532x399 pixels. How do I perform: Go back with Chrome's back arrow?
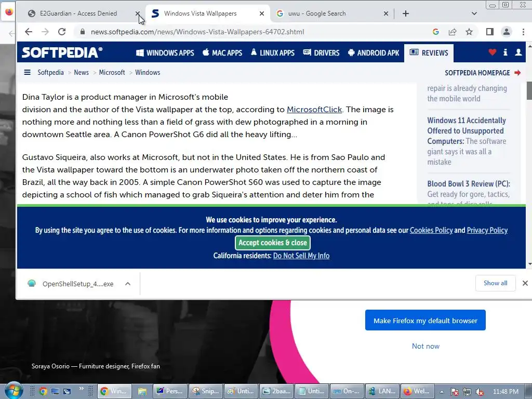click(x=29, y=32)
